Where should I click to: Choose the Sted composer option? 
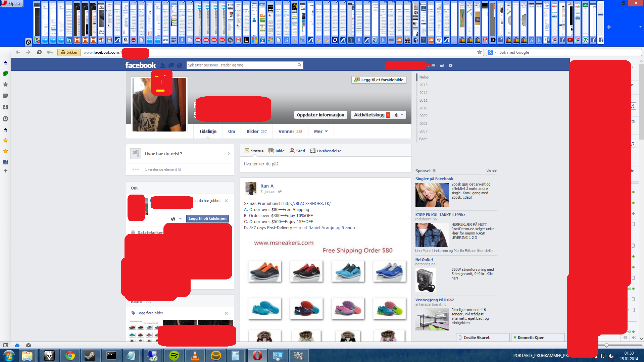tap(297, 151)
